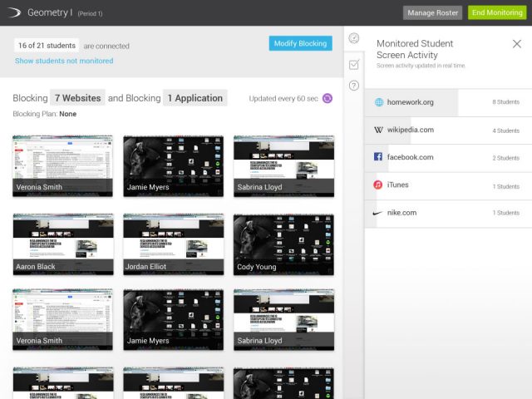Click the Wikipedia W icon

[x=379, y=131]
